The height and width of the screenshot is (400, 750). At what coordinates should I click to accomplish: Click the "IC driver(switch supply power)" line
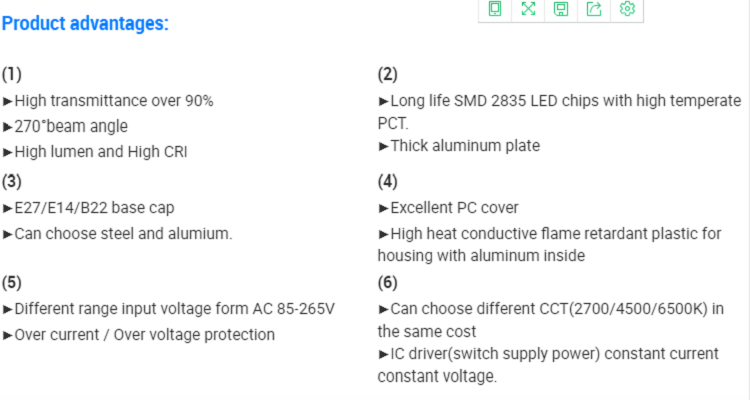tap(548, 354)
